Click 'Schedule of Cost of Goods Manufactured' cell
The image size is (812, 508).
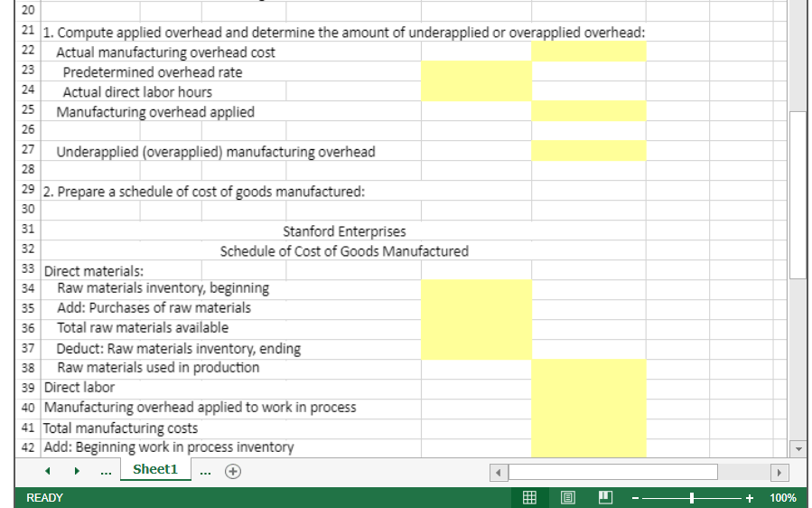344,251
